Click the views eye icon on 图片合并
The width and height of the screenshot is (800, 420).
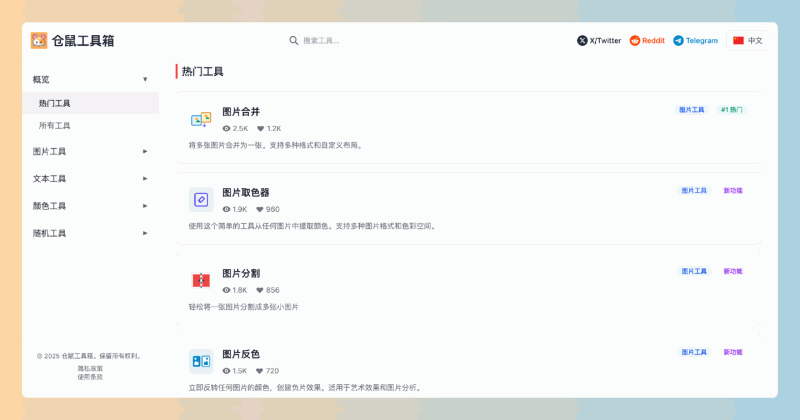click(x=227, y=129)
